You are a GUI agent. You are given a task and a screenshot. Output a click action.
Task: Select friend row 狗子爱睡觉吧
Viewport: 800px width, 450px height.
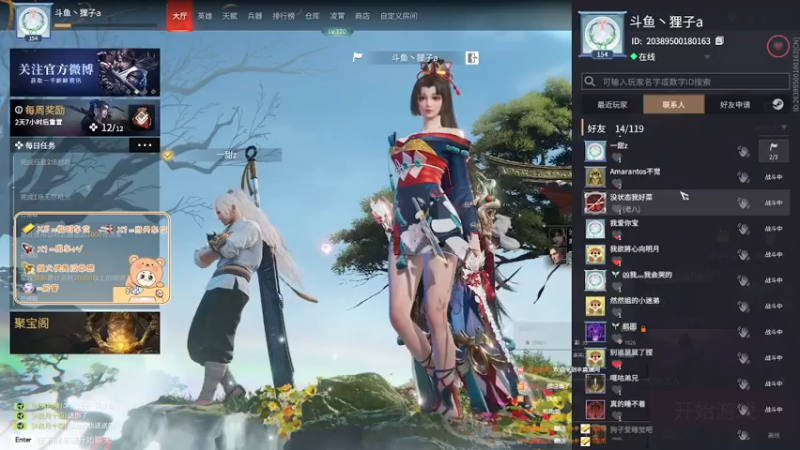click(x=686, y=434)
